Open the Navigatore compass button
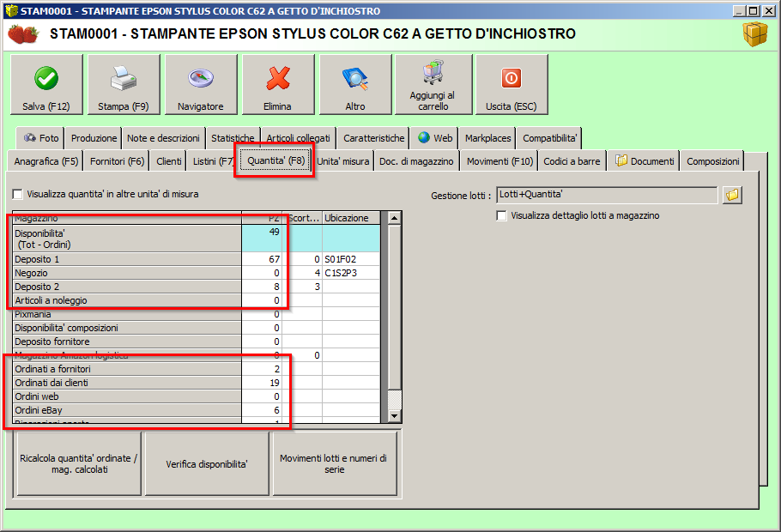Viewport: 781px width, 532px height. tap(201, 85)
